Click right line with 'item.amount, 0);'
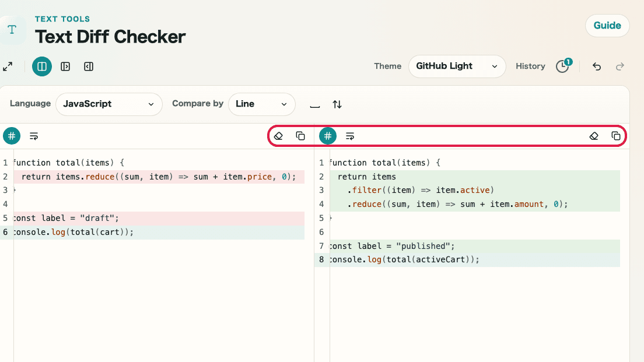 pos(475,205)
